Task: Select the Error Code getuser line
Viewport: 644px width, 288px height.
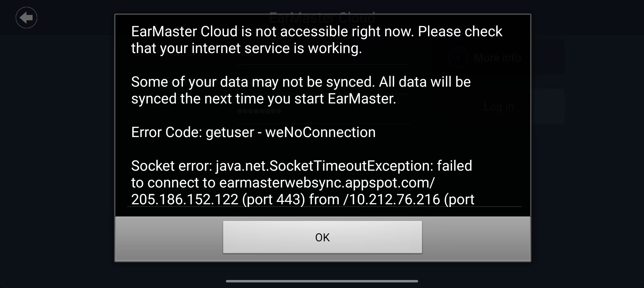Action: pyautogui.click(x=253, y=132)
